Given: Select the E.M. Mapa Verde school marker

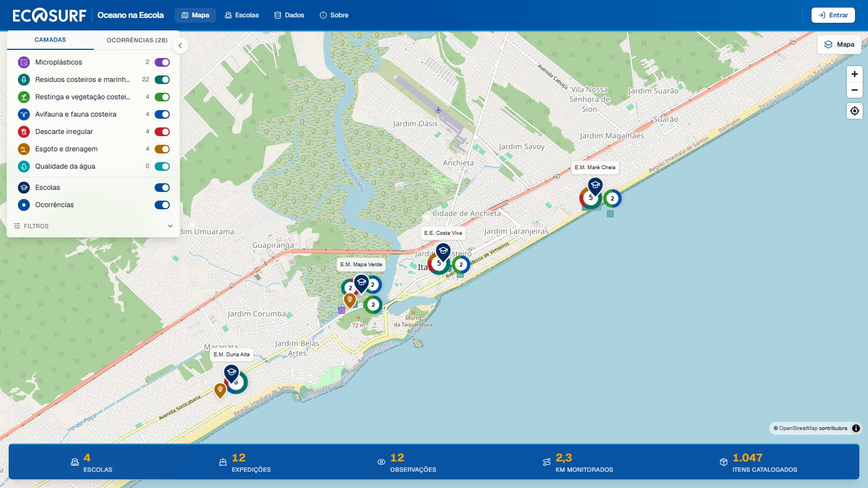Looking at the screenshot, I should click(361, 284).
